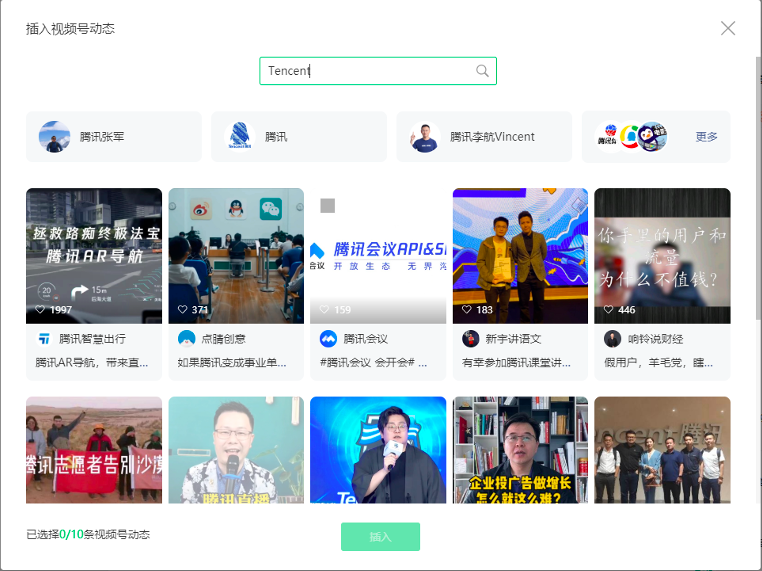Open the 腾讯 account card
Image resolution: width=762 pixels, height=571 pixels.
[x=299, y=137]
